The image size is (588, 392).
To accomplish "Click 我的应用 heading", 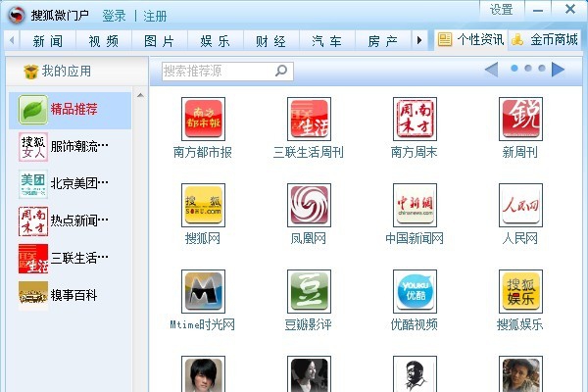I will (x=67, y=71).
